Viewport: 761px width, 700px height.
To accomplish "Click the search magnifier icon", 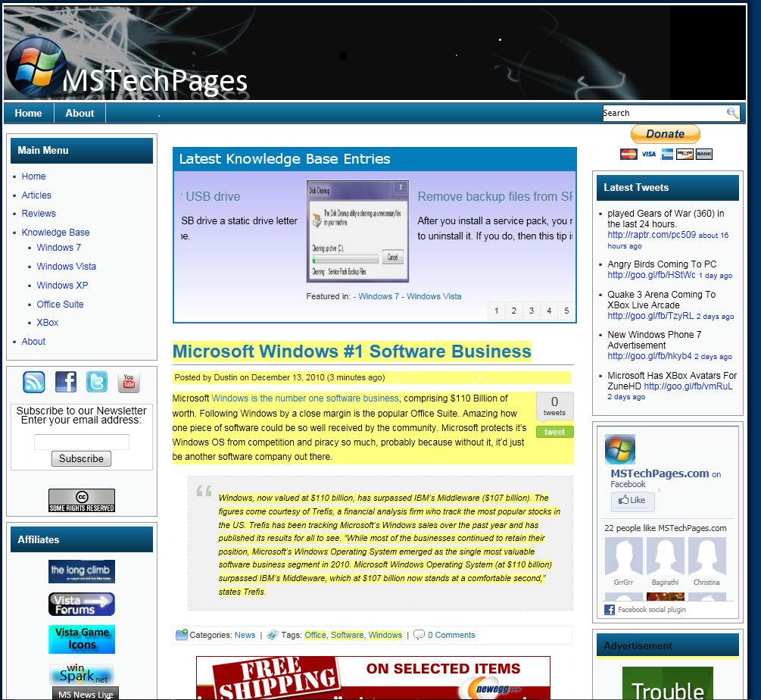I will point(732,113).
